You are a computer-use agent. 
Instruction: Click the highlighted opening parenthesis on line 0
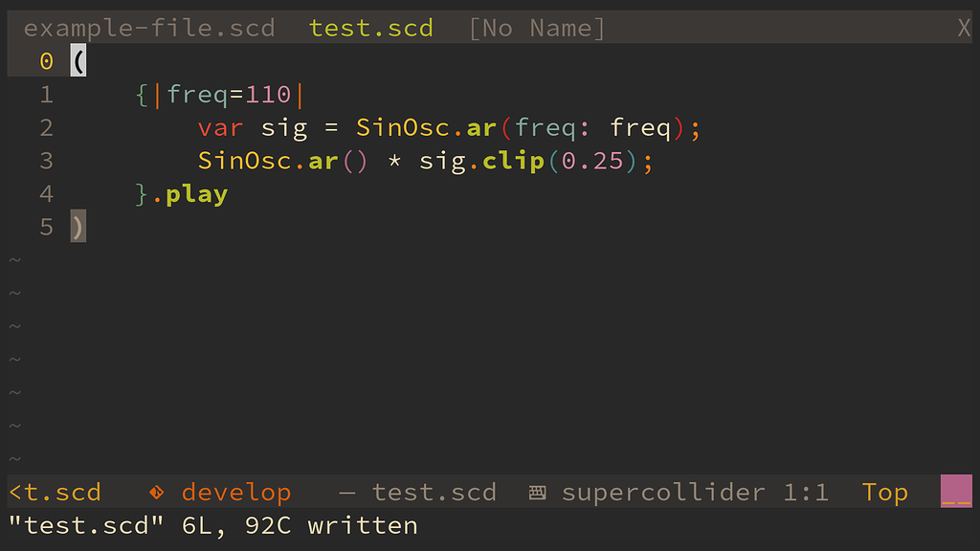click(77, 60)
